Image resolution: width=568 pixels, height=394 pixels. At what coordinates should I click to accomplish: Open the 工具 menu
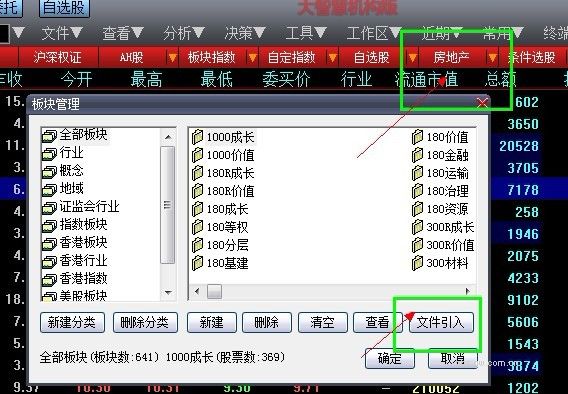pyautogui.click(x=306, y=34)
